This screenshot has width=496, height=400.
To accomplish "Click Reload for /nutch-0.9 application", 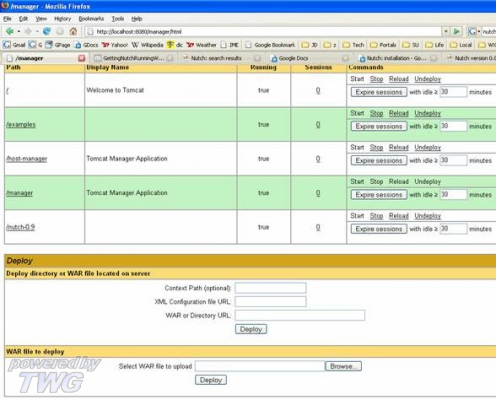I will pyautogui.click(x=399, y=216).
